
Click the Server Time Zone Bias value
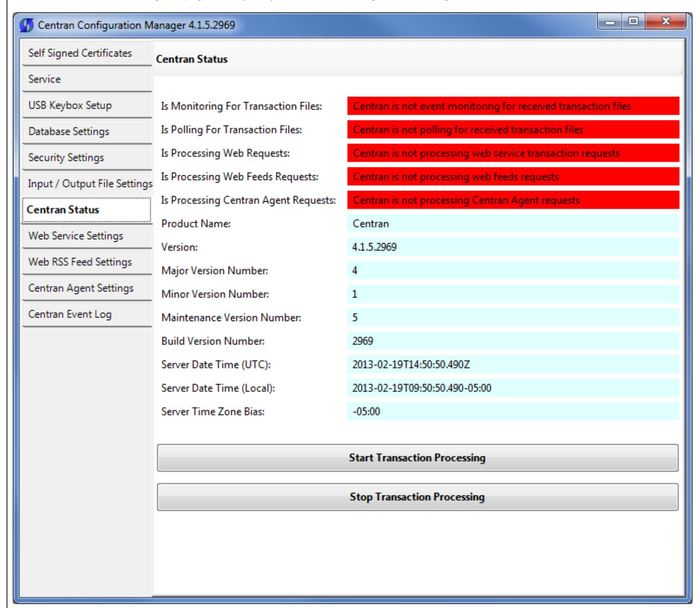coord(514,411)
